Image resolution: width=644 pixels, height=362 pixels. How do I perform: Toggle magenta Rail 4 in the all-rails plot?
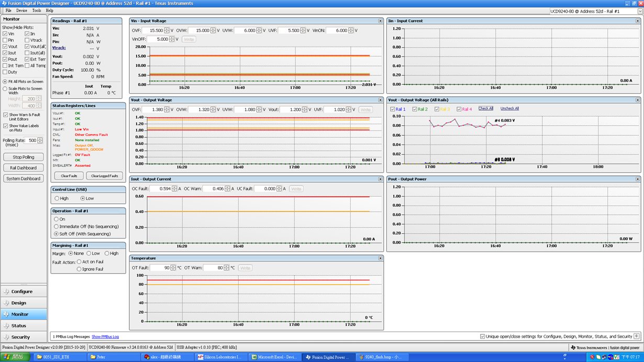point(459,109)
